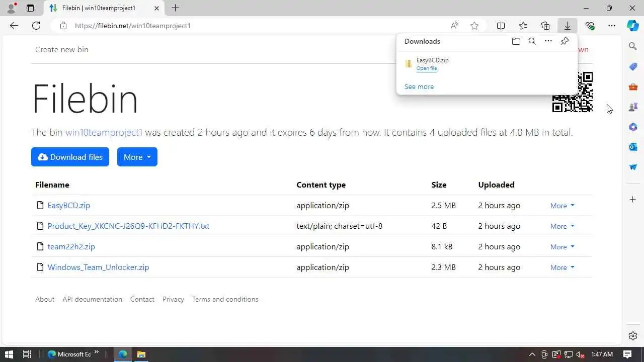
Task: Pin the Downloads panel
Action: point(565,41)
